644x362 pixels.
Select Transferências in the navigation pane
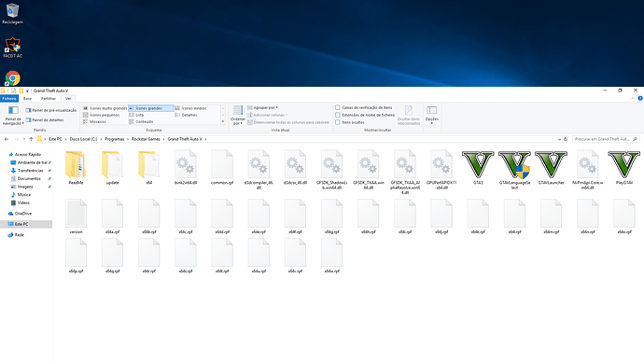tap(31, 171)
